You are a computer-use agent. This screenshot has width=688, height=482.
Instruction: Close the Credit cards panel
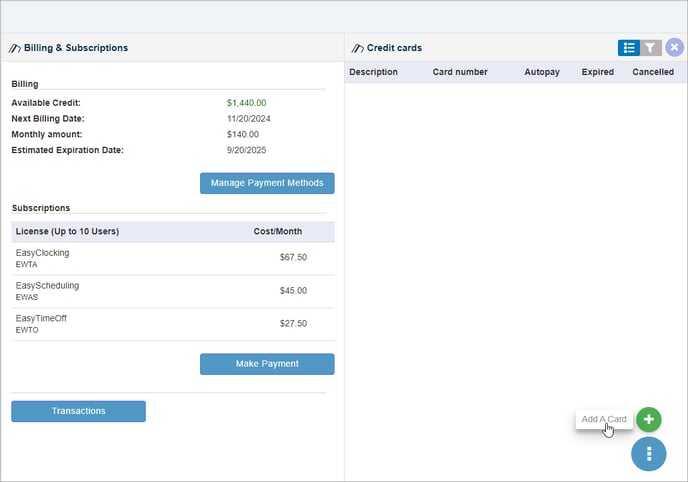[x=674, y=47]
